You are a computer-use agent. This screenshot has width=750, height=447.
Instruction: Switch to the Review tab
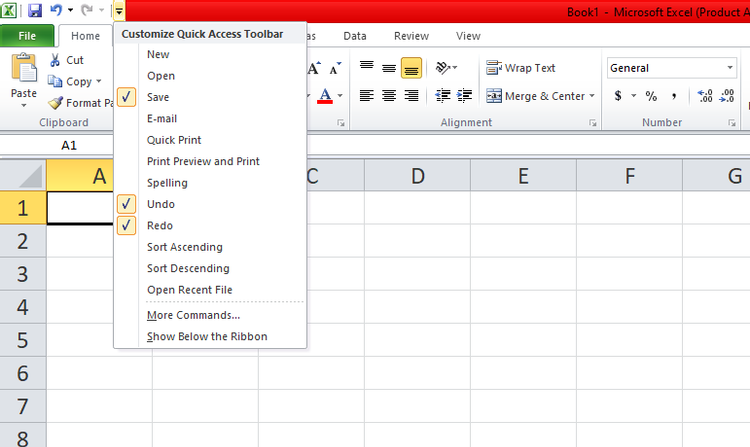411,36
